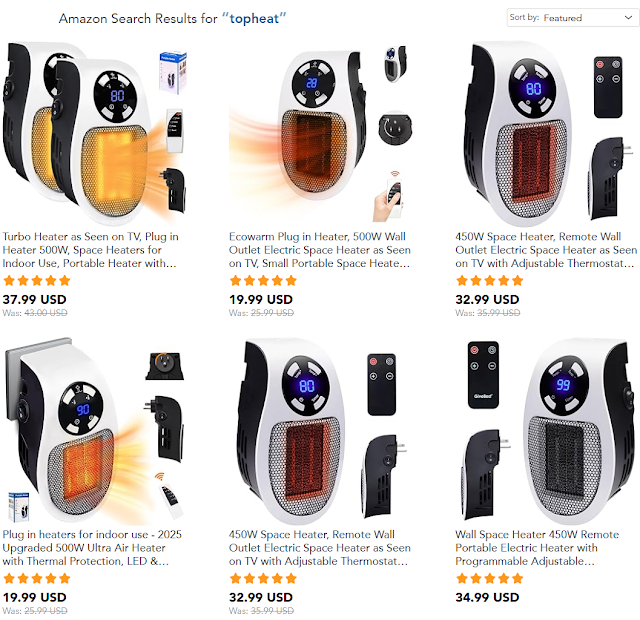Open Plug in heaters for indoor use listing

click(x=92, y=548)
